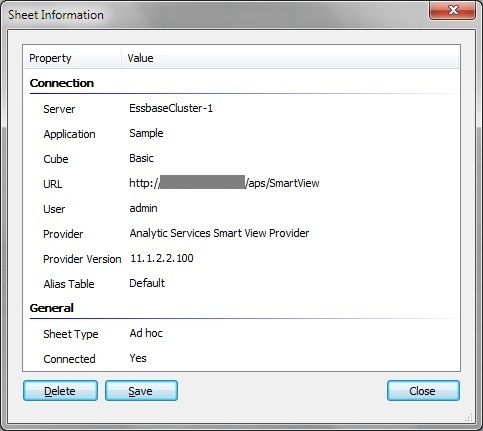
Task: Click the Cube property label
Action: pos(56,159)
